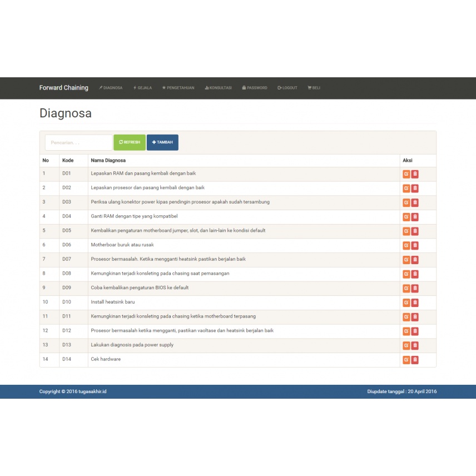Click the Forward Chaining brand link
Image resolution: width=476 pixels, height=476 pixels.
coord(64,88)
